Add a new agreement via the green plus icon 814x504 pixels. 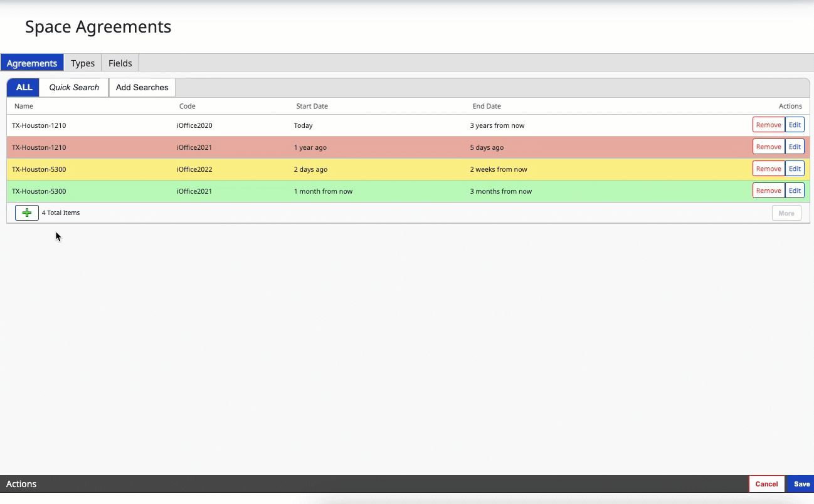26,213
